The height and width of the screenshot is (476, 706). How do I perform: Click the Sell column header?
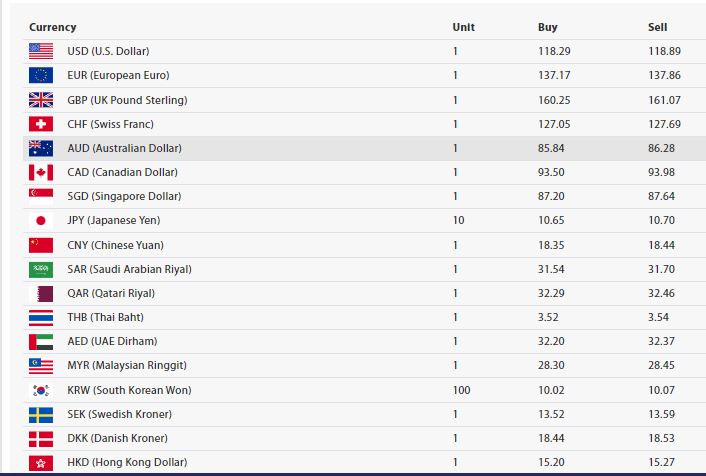tap(657, 27)
